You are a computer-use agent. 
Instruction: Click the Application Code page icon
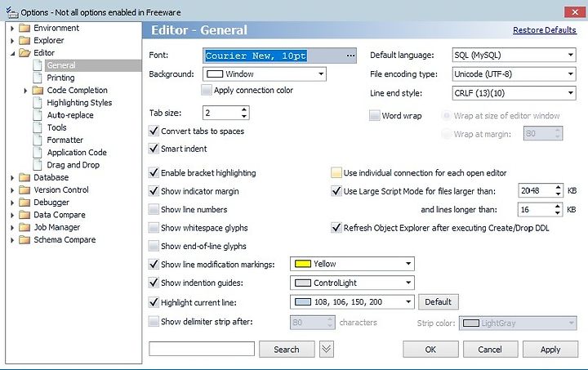38,152
